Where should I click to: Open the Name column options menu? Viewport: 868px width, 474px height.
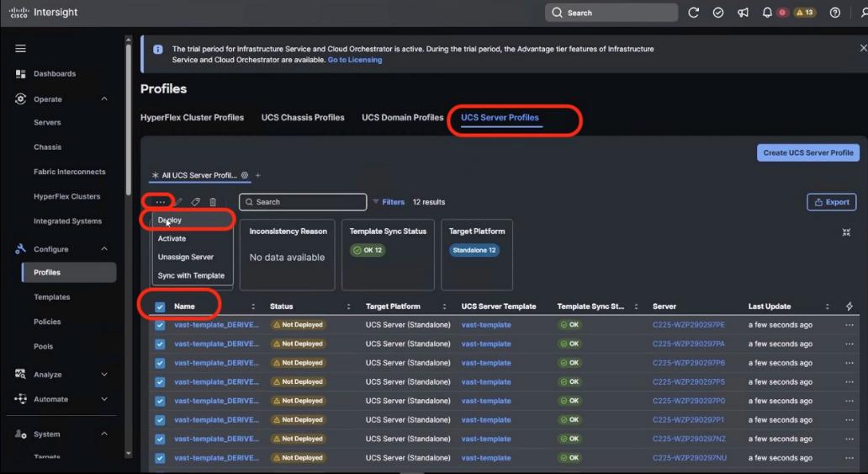253,306
